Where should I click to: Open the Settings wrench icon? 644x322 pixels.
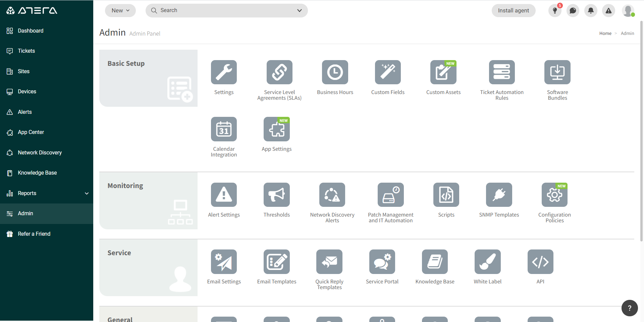pos(224,72)
